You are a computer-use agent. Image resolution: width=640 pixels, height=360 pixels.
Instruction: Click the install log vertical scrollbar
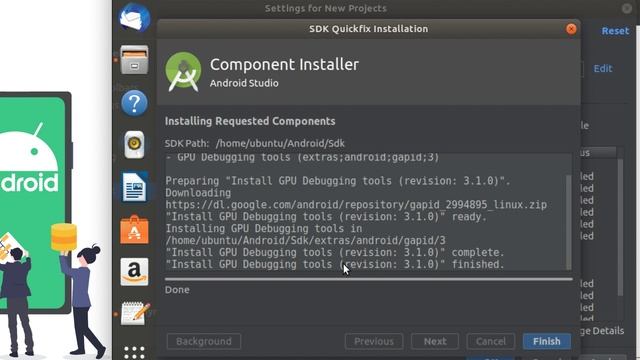(x=569, y=222)
